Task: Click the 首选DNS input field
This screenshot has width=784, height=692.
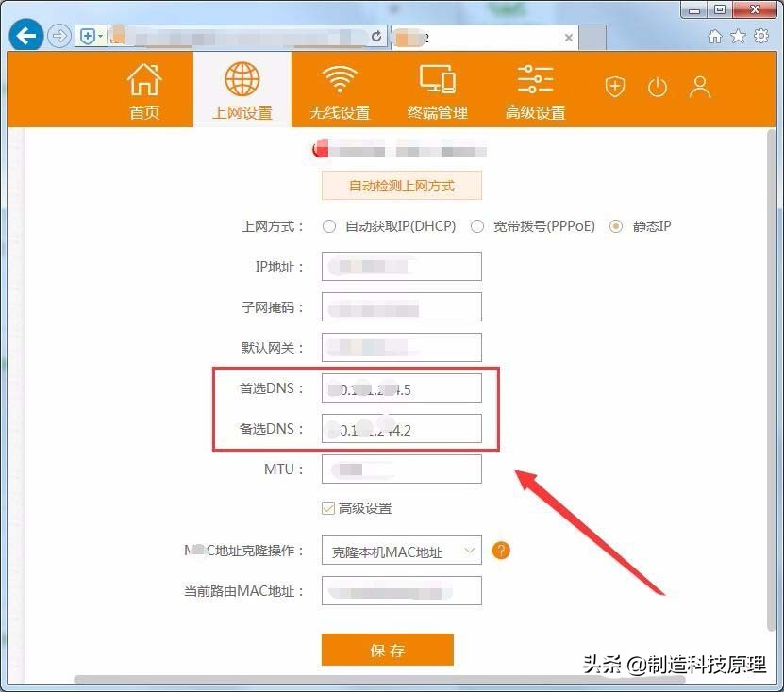Action: tap(402, 387)
